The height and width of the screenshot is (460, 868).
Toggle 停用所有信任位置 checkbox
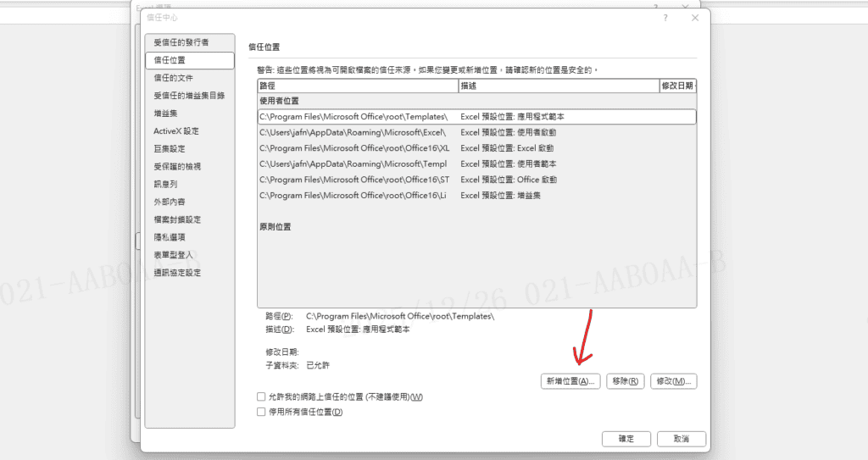click(261, 412)
